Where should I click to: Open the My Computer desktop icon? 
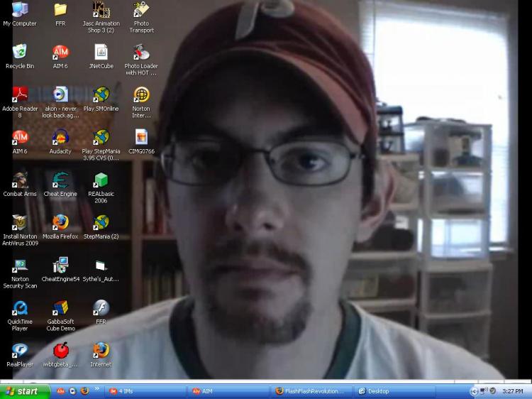click(x=20, y=10)
